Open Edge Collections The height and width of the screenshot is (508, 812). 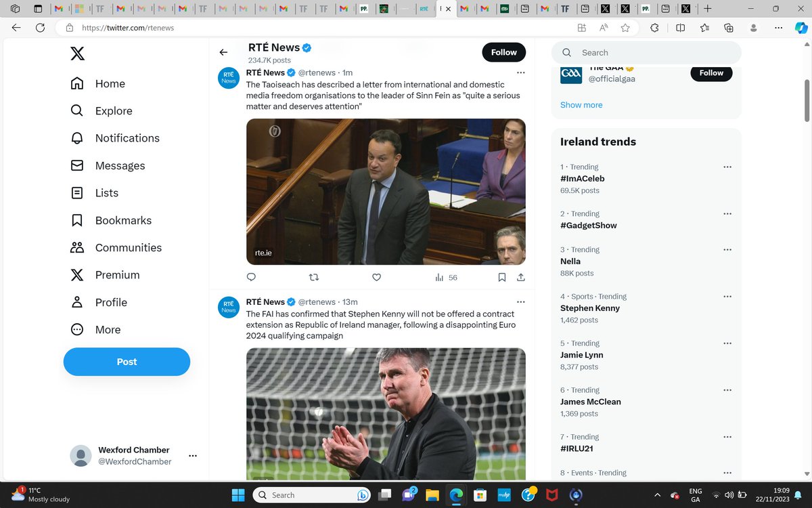tap(729, 28)
